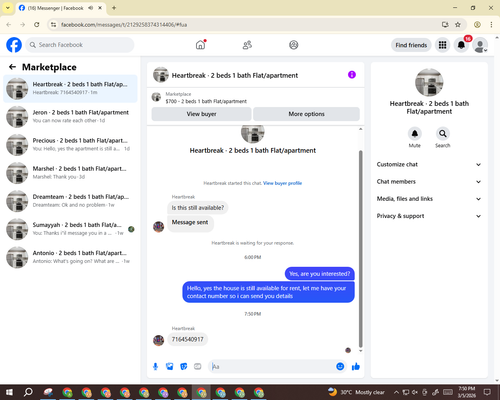The image size is (500, 400).
Task: Open the View buyer profile link
Action: (x=282, y=183)
